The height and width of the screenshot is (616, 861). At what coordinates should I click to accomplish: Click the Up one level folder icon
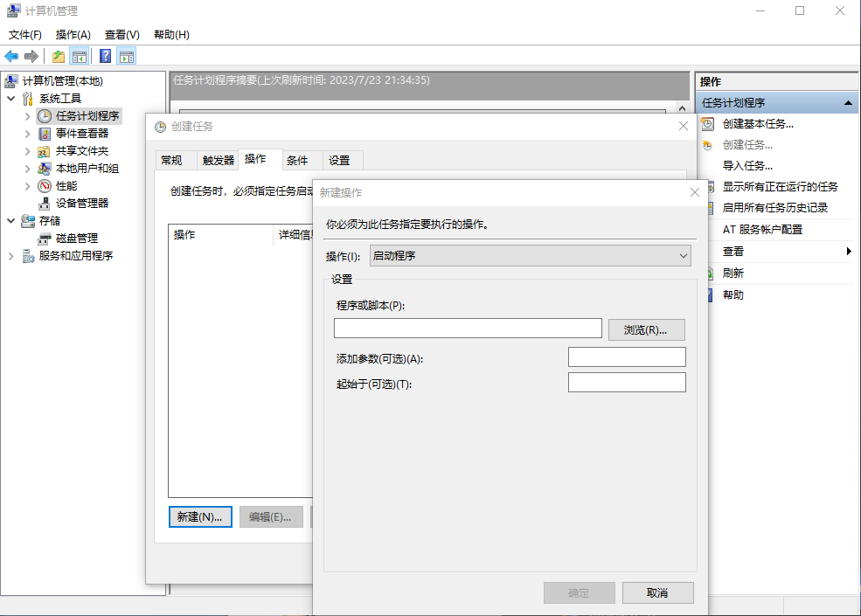point(59,57)
